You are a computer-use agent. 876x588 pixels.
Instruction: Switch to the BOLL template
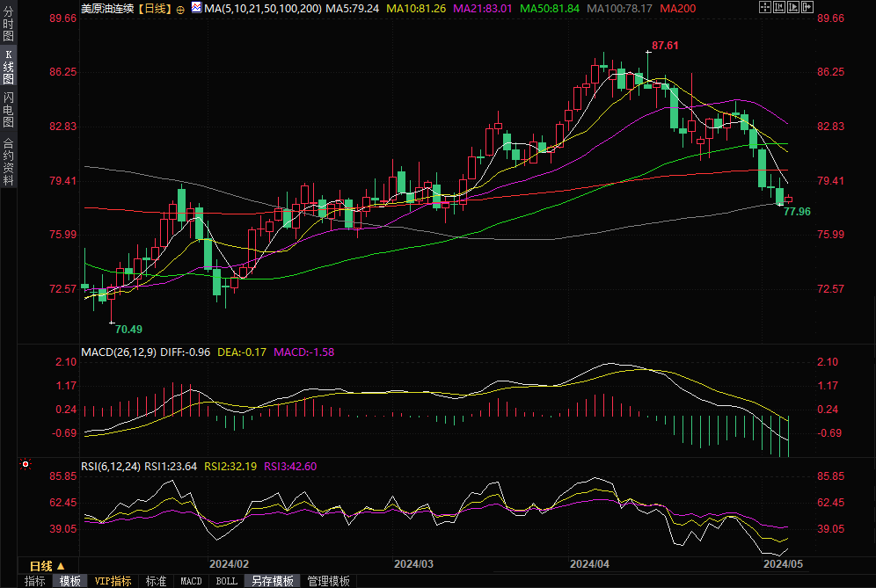(x=226, y=581)
